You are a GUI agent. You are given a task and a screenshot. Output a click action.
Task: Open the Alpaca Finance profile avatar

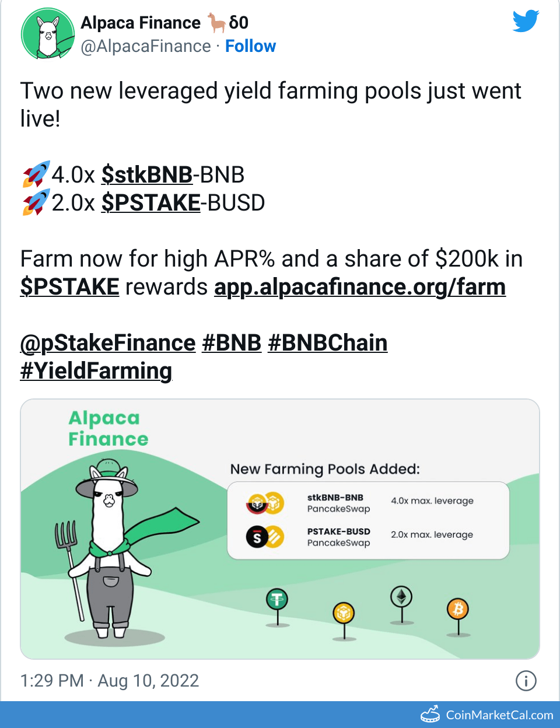[47, 34]
